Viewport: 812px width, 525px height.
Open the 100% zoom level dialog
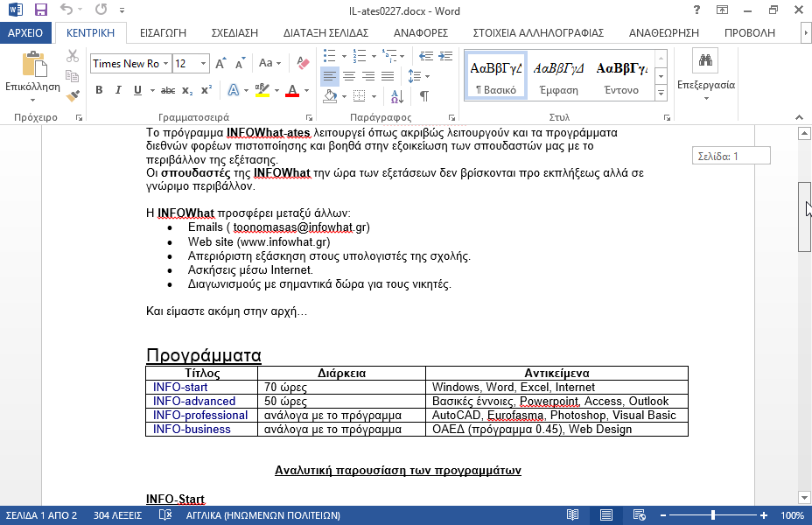792,515
